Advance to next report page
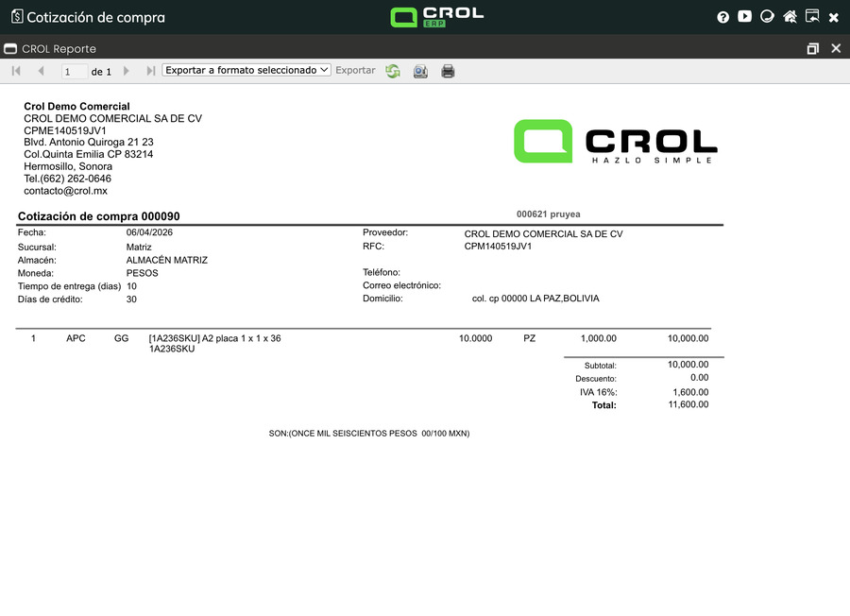This screenshot has width=850, height=616. pyautogui.click(x=127, y=71)
